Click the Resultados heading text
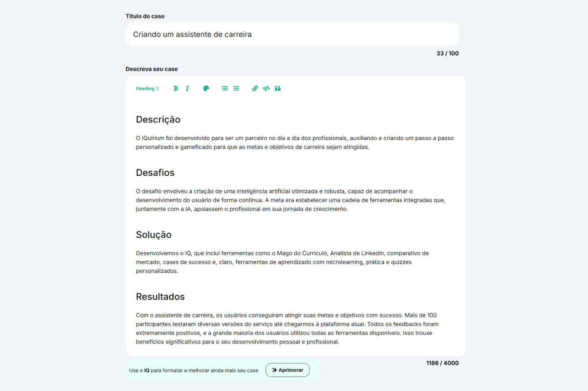Image resolution: width=588 pixels, height=391 pixels. tap(160, 297)
